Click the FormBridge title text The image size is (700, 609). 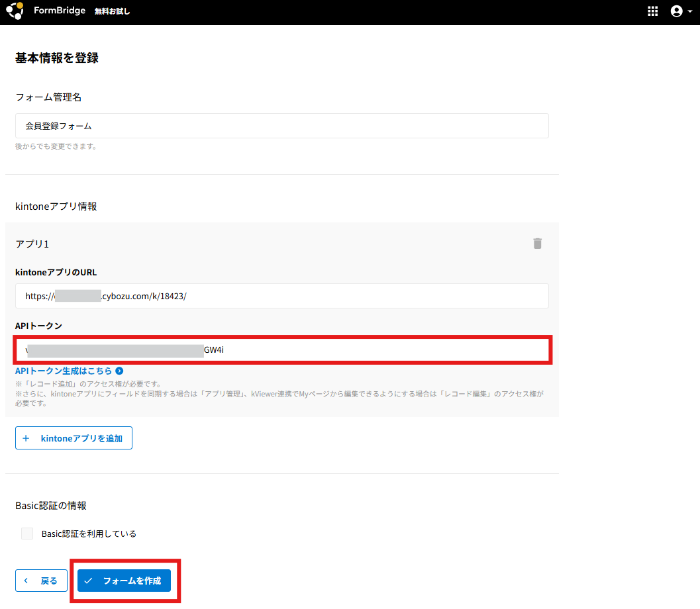coord(60,11)
